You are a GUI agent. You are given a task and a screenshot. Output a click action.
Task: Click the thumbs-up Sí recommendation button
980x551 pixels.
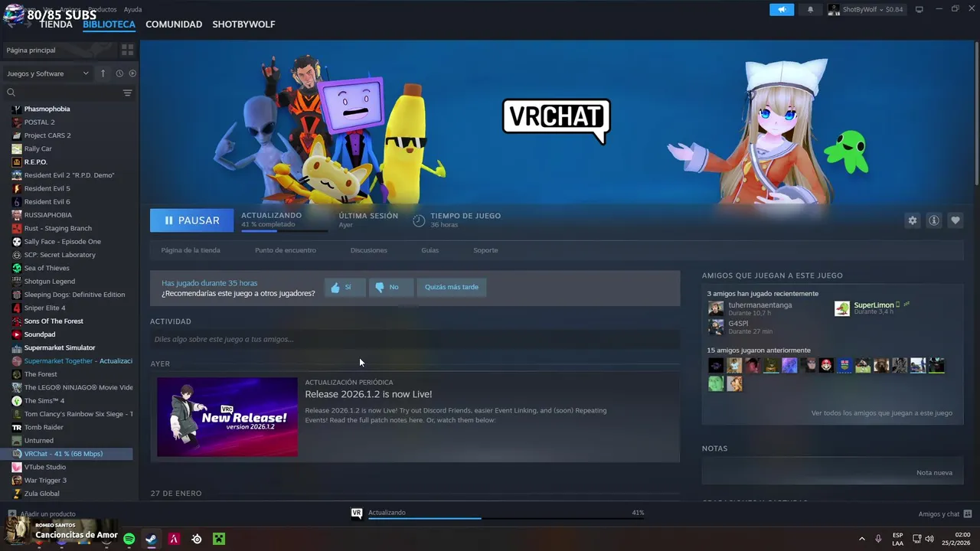click(345, 287)
